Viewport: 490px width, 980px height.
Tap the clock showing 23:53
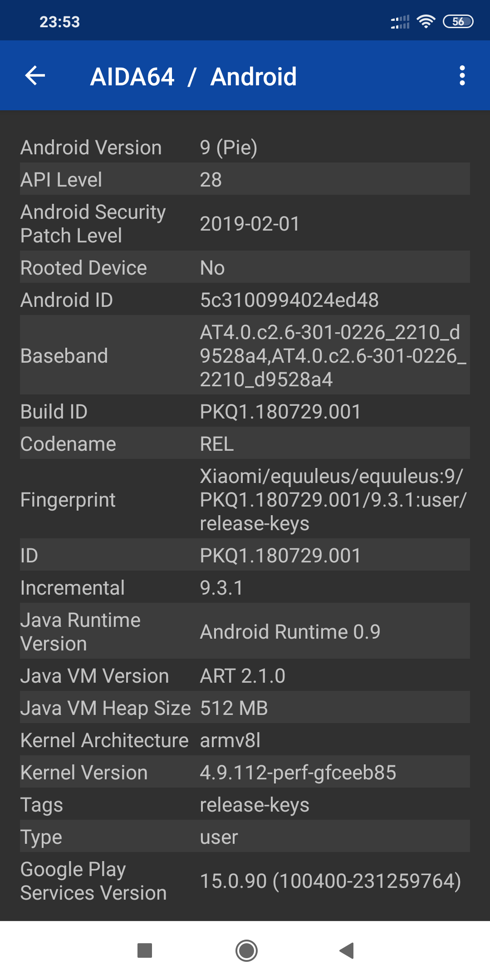[59, 22]
